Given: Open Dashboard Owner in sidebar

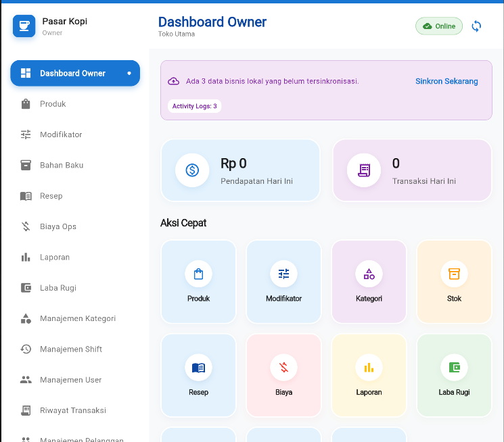Looking at the screenshot, I should [75, 73].
